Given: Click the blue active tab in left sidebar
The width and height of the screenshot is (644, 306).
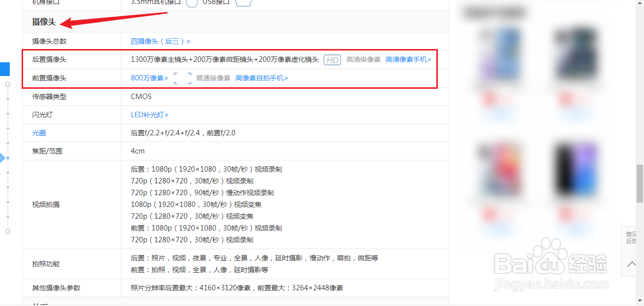Looking at the screenshot, I should point(4,69).
